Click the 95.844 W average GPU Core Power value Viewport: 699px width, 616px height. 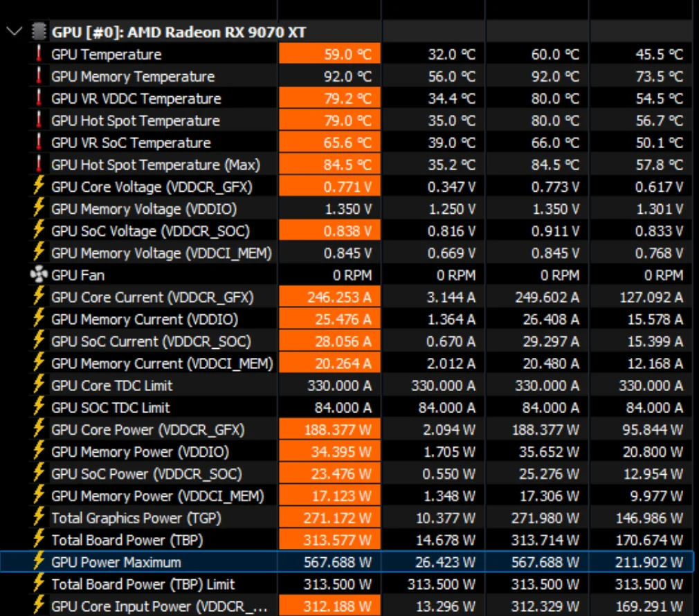point(653,430)
